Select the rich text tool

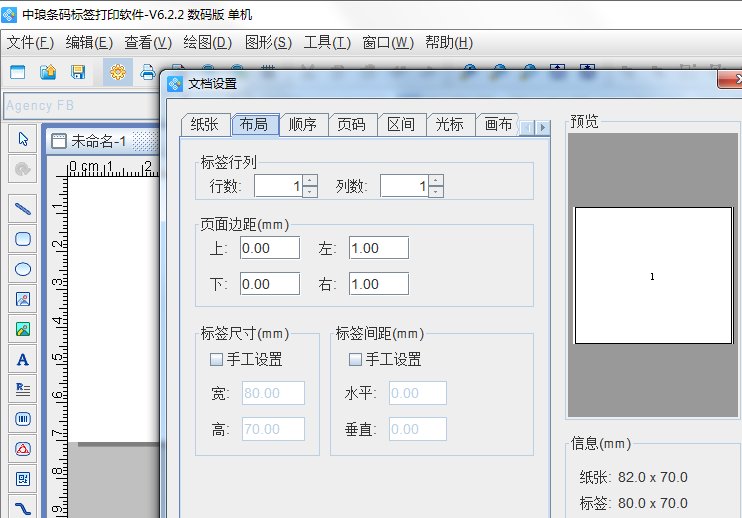point(23,389)
